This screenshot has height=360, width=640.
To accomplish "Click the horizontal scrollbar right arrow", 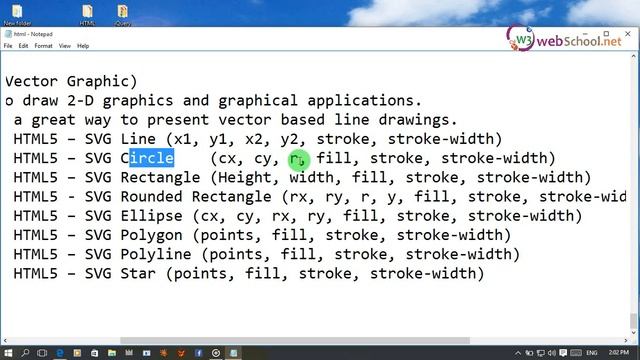I will coord(626,340).
